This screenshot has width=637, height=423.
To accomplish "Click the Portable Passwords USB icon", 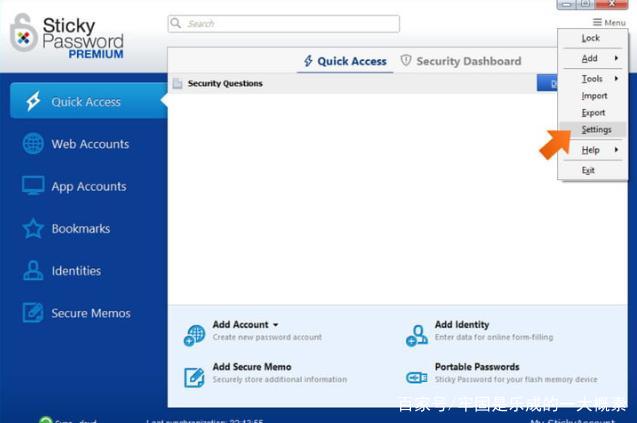I will coord(416,377).
